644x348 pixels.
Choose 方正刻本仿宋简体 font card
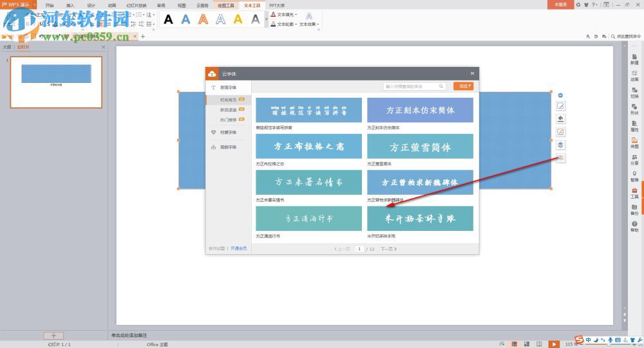click(420, 110)
